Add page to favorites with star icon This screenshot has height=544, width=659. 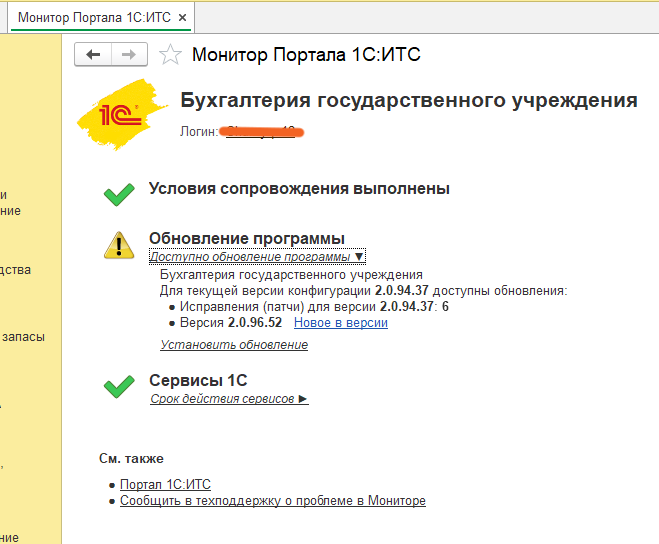pyautogui.click(x=170, y=55)
